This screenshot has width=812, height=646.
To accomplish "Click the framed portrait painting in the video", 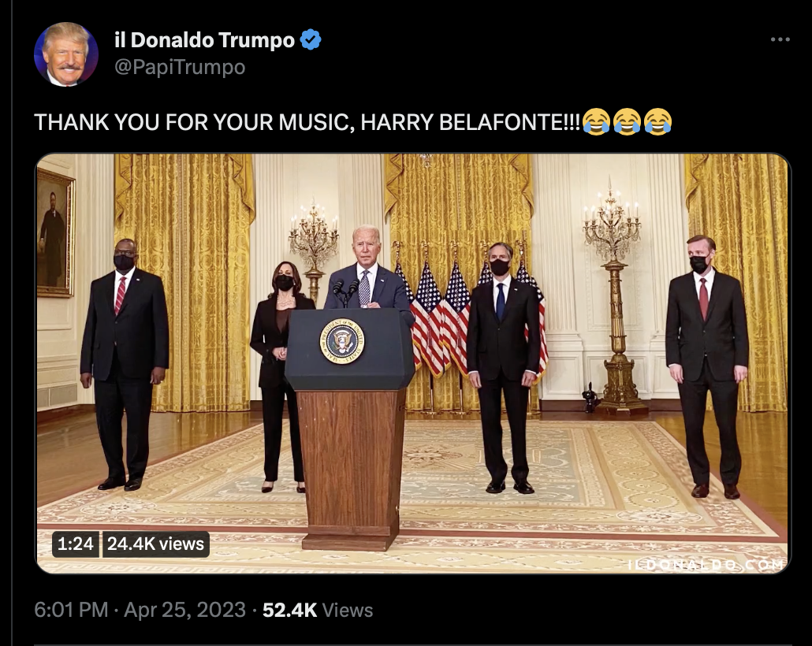I will 54,232.
